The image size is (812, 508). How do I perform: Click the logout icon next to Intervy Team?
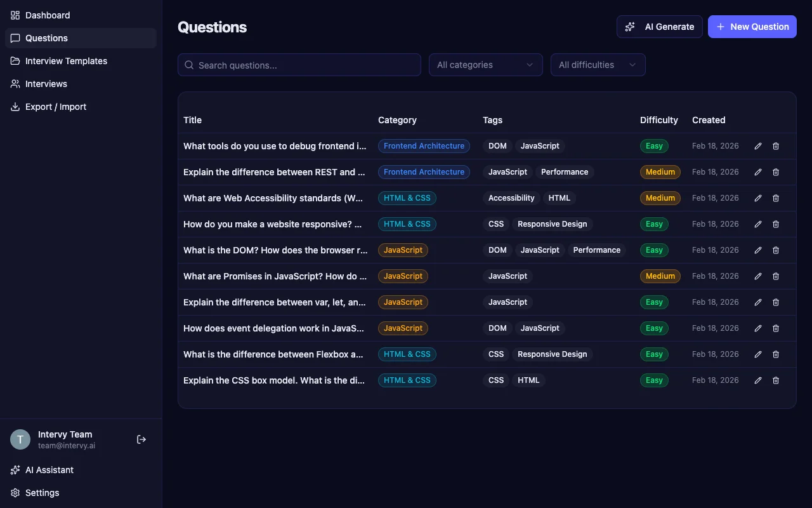141,439
